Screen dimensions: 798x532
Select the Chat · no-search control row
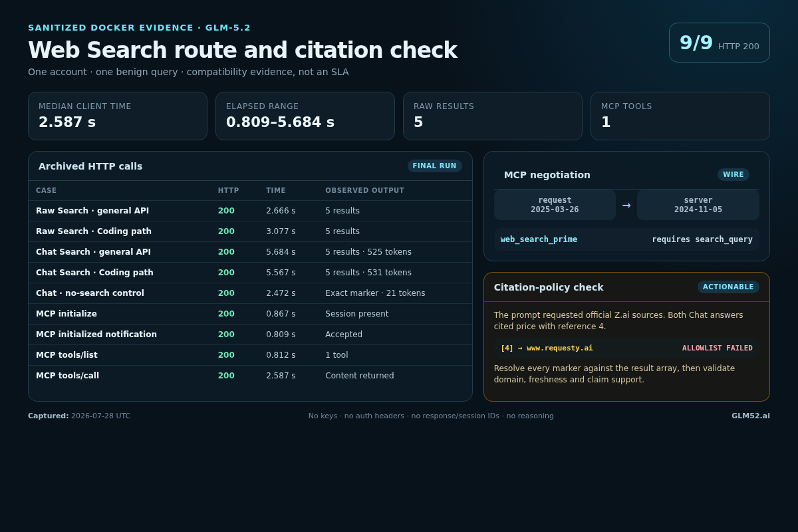(x=250, y=293)
